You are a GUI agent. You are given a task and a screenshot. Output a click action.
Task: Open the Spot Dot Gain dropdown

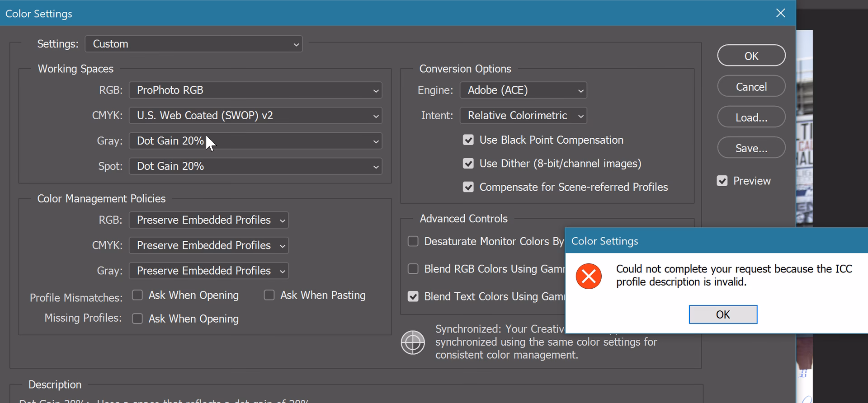pyautogui.click(x=255, y=166)
